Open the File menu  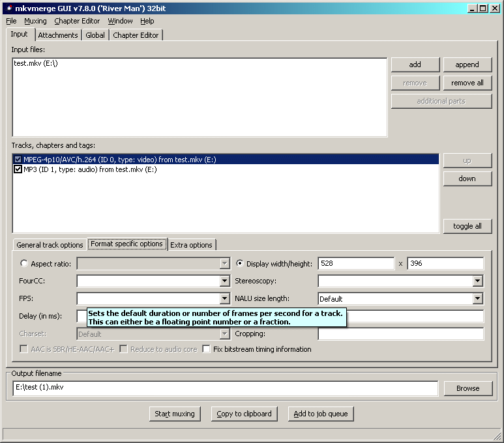click(11, 21)
